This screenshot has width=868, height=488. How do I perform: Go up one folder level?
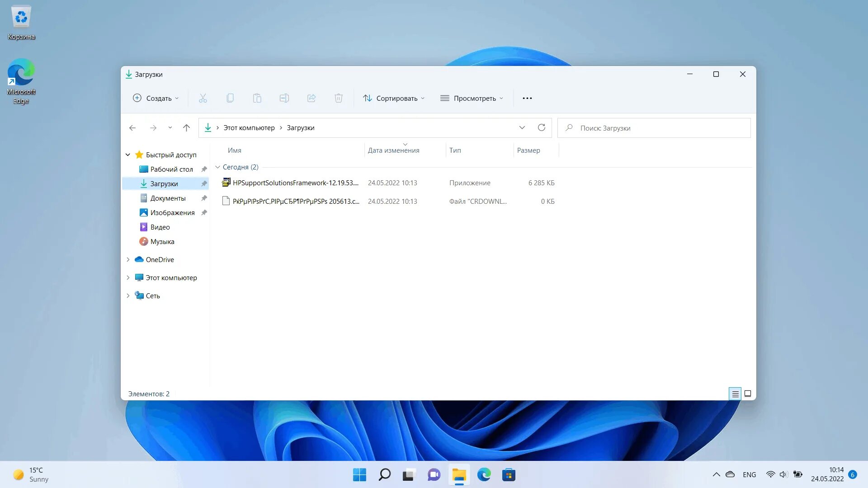(x=186, y=128)
